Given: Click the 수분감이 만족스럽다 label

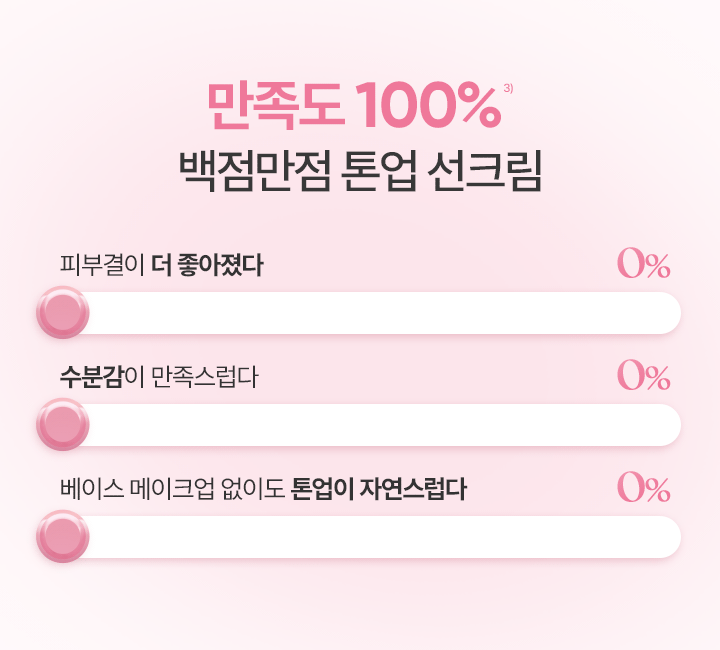Looking at the screenshot, I should coord(159,377).
